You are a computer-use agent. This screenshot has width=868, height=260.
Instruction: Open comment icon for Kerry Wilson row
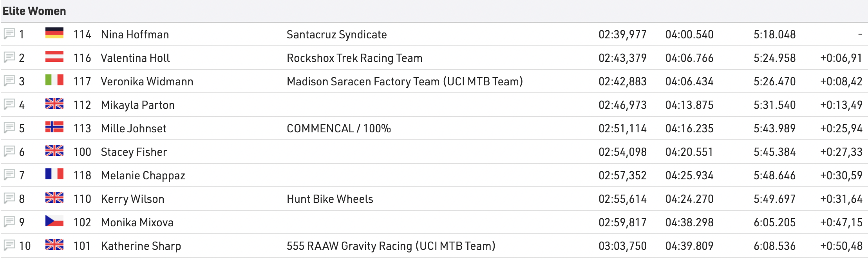pos(9,198)
